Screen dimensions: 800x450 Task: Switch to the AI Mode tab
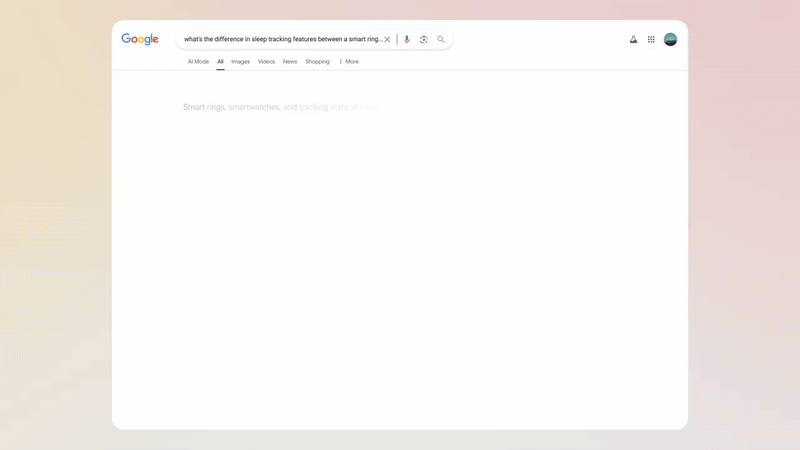198,62
